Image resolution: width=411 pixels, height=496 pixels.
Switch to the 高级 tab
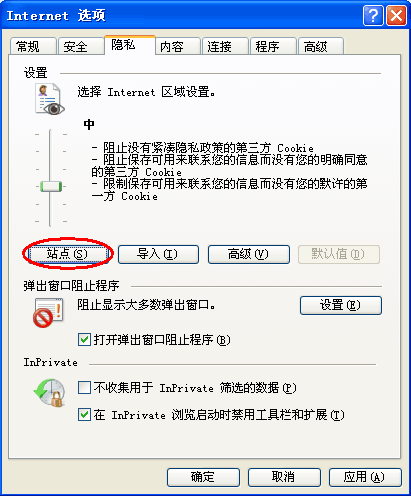(x=321, y=46)
